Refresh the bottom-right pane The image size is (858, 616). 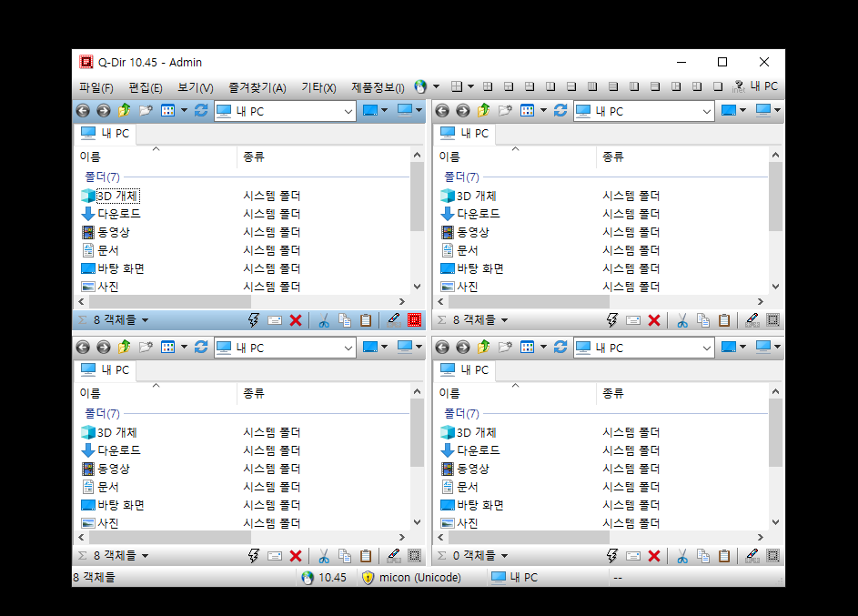[x=560, y=347]
